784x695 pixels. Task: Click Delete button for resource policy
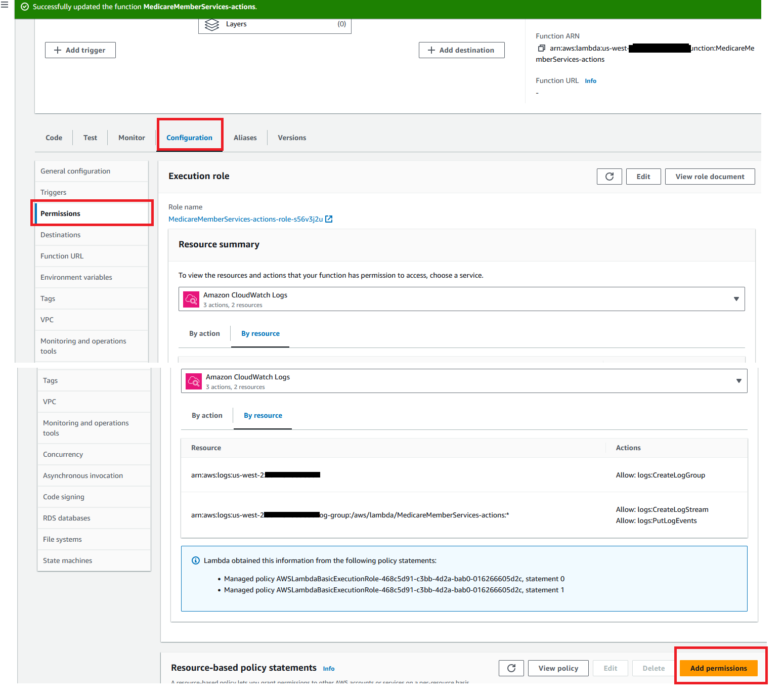tap(654, 668)
